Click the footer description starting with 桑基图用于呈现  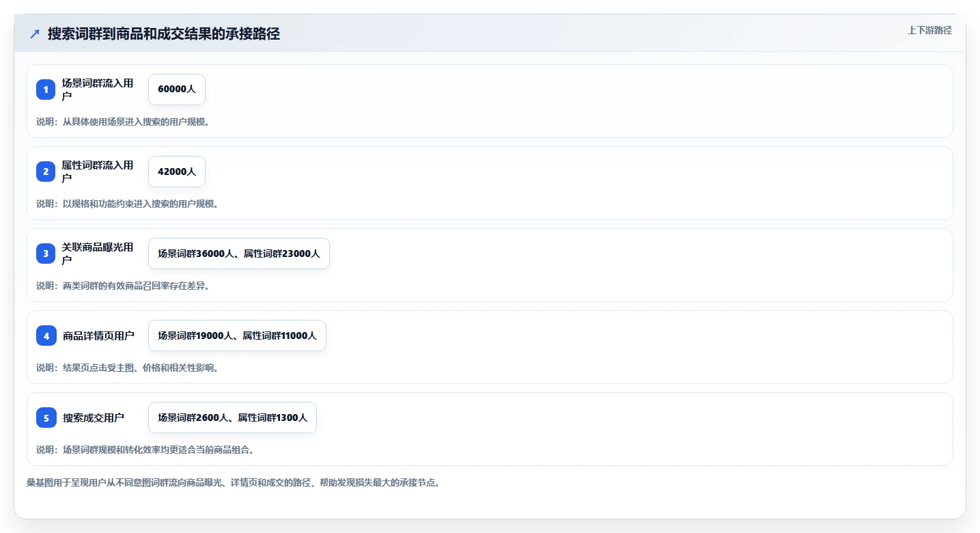(234, 482)
